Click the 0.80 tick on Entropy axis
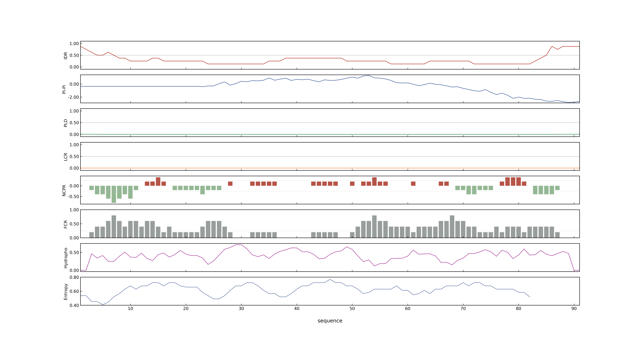The image size is (644, 343). coord(74,277)
